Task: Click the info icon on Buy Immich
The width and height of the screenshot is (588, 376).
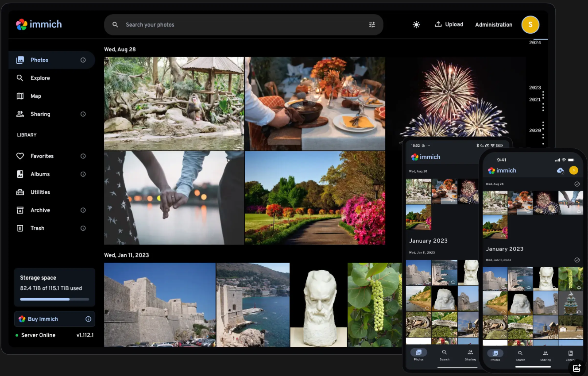Action: click(88, 319)
